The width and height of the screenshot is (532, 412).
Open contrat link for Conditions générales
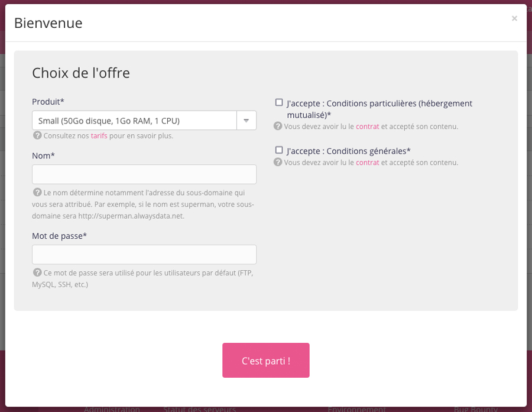(x=368, y=163)
